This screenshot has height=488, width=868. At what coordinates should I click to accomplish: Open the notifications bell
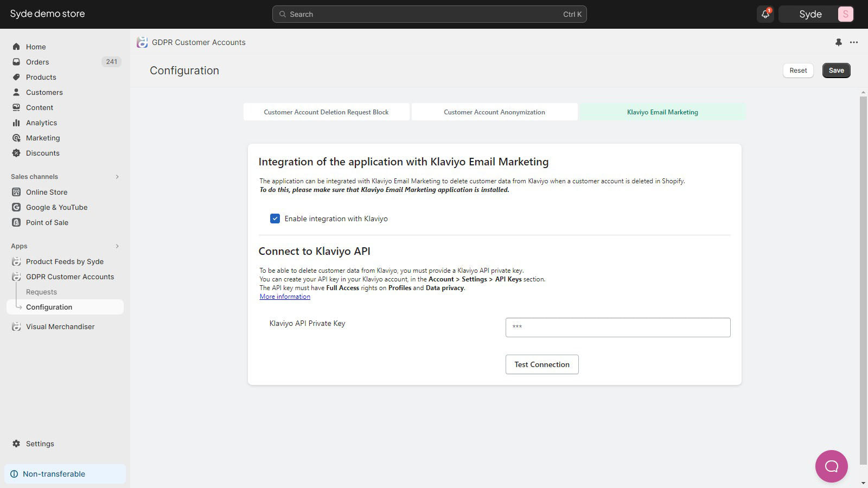pos(765,14)
